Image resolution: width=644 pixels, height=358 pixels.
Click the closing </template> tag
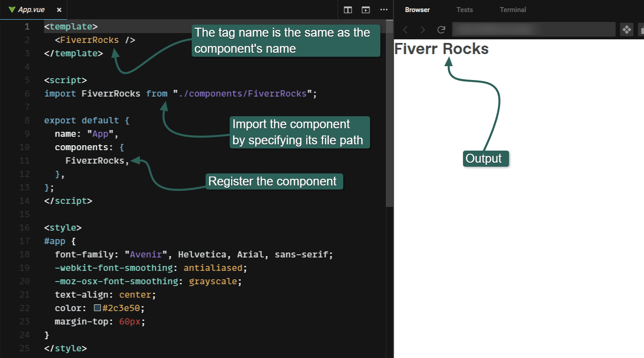pyautogui.click(x=74, y=54)
